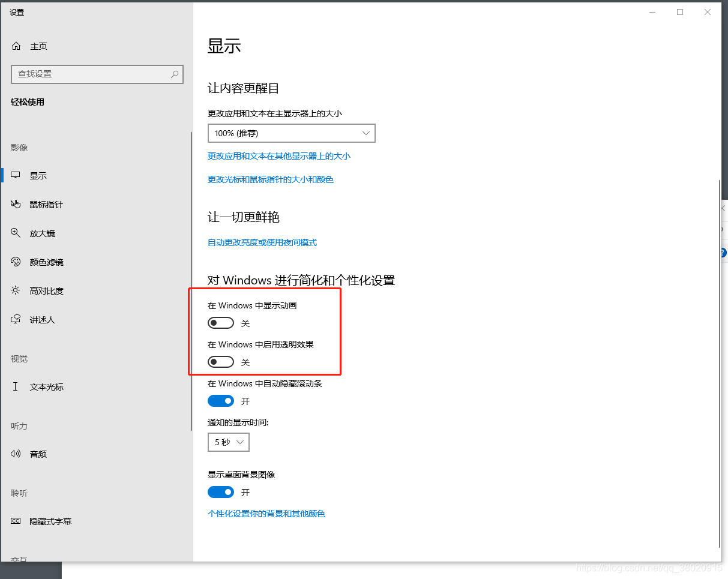Open 颜色滤镜 settings page
The height and width of the screenshot is (579, 728).
point(47,262)
